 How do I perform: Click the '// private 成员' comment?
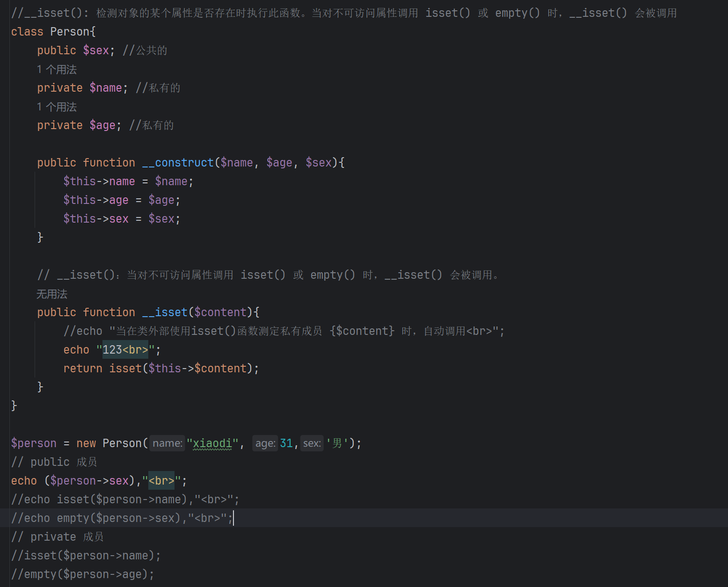58,536
